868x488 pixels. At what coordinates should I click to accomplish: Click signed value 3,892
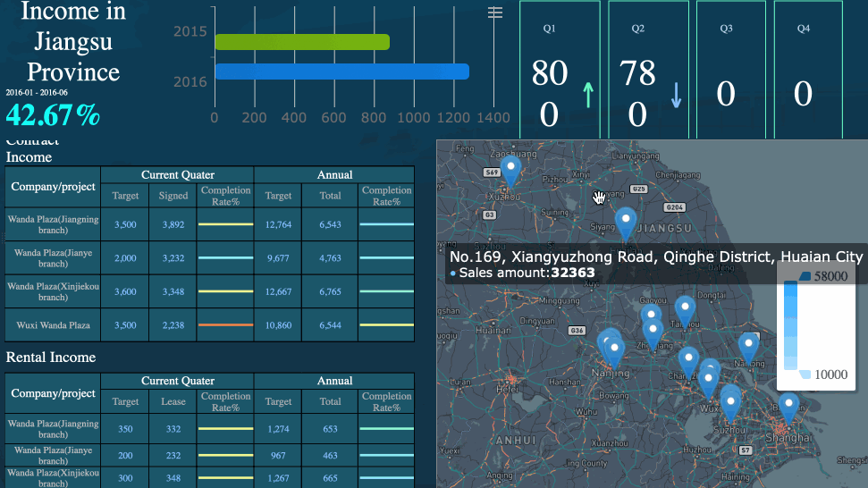(x=173, y=224)
